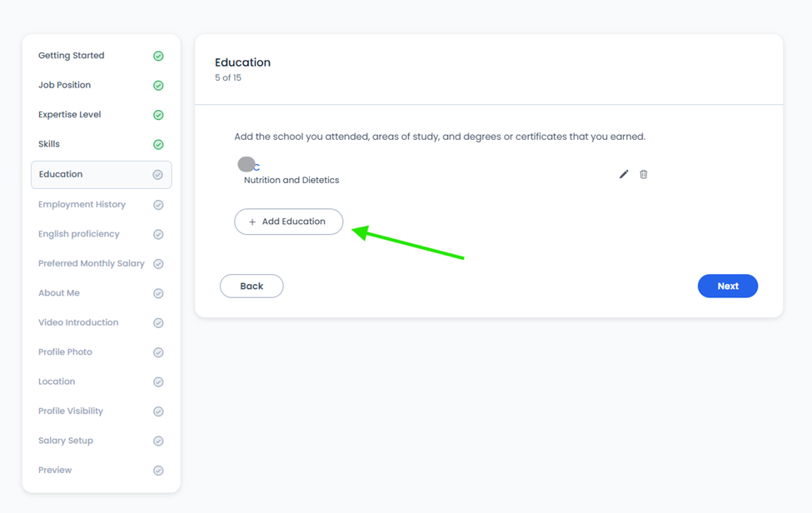Click the green checkmark beside Skills
Viewport: 812px width, 513px height.
158,144
